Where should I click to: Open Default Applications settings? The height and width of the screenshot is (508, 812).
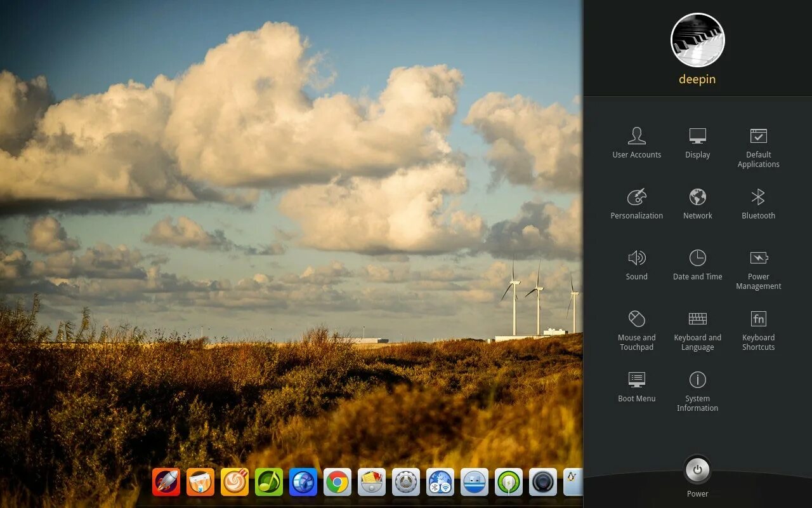click(x=758, y=147)
